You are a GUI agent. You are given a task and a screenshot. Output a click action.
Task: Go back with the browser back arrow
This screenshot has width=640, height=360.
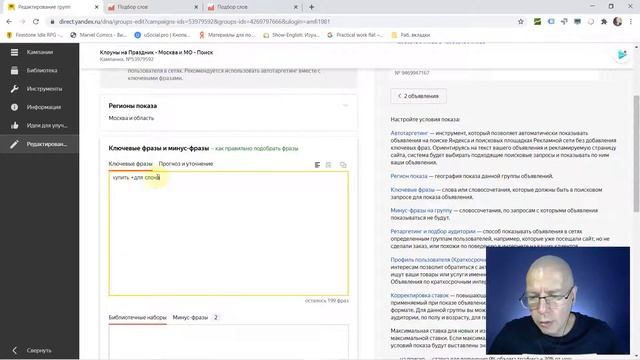point(9,21)
